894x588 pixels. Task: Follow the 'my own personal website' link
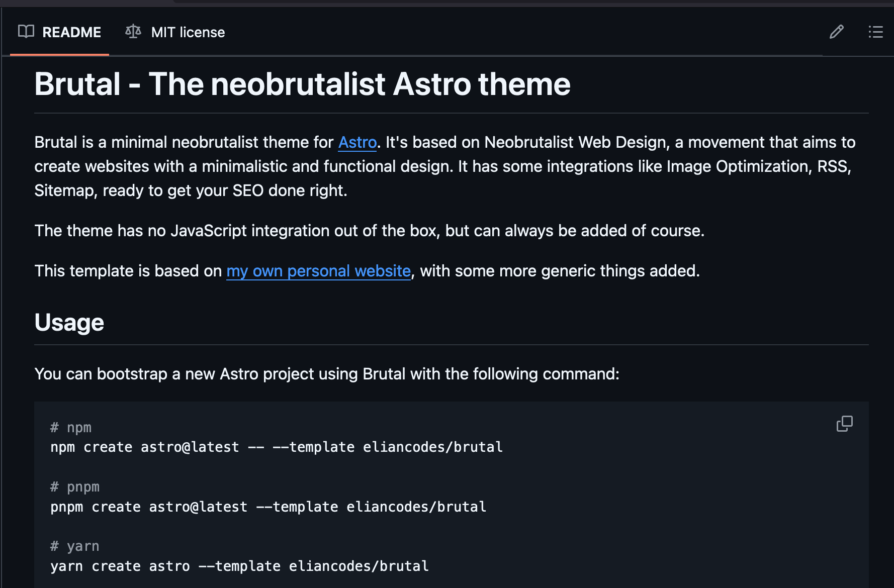point(318,271)
